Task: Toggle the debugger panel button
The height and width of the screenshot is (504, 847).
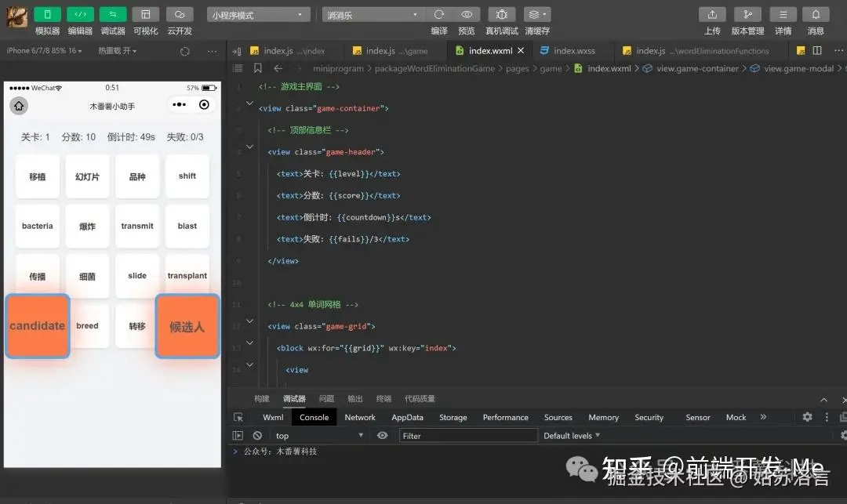Action: (113, 15)
